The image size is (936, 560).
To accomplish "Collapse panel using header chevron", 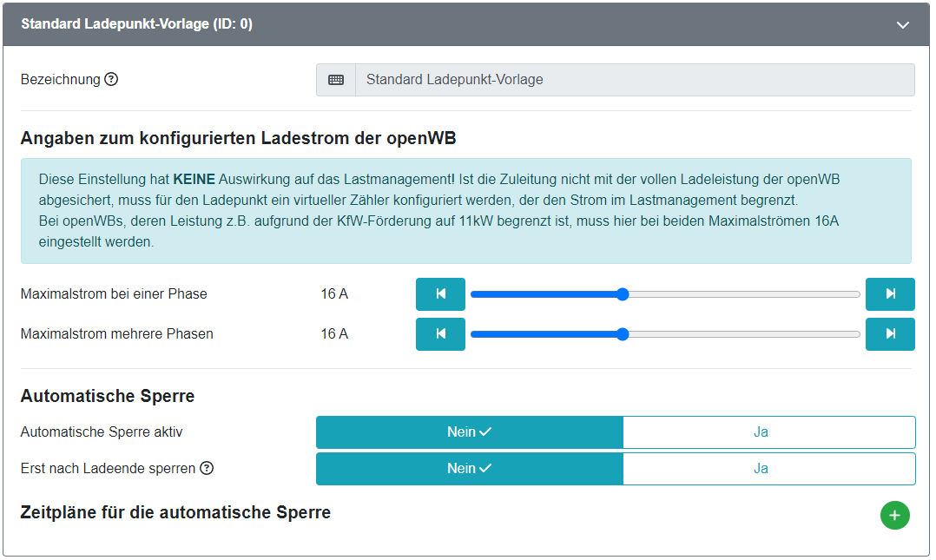I will 903,25.
